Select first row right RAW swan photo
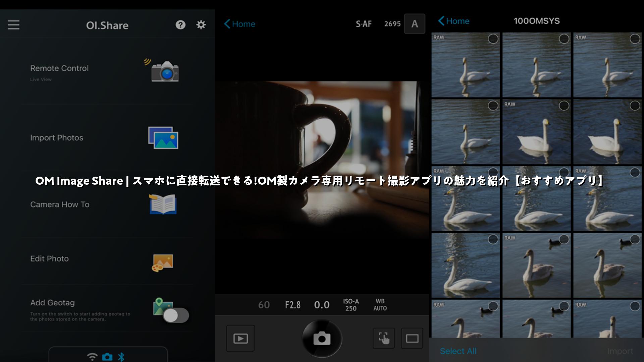The width and height of the screenshot is (644, 362). (x=635, y=39)
